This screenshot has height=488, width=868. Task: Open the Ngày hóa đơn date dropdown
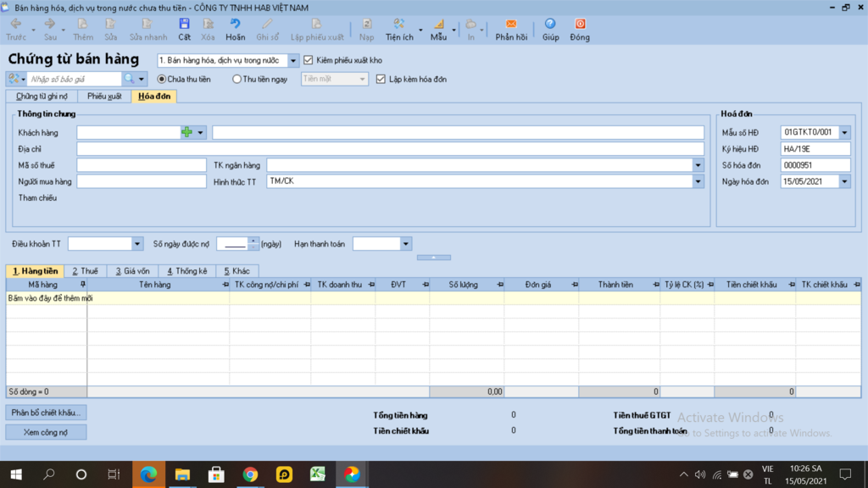(845, 181)
